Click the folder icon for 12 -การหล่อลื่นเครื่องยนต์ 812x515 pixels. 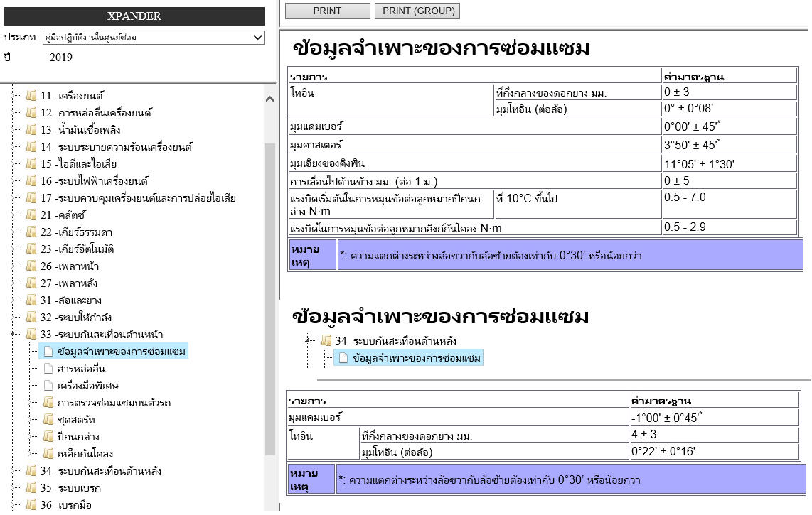point(31,112)
